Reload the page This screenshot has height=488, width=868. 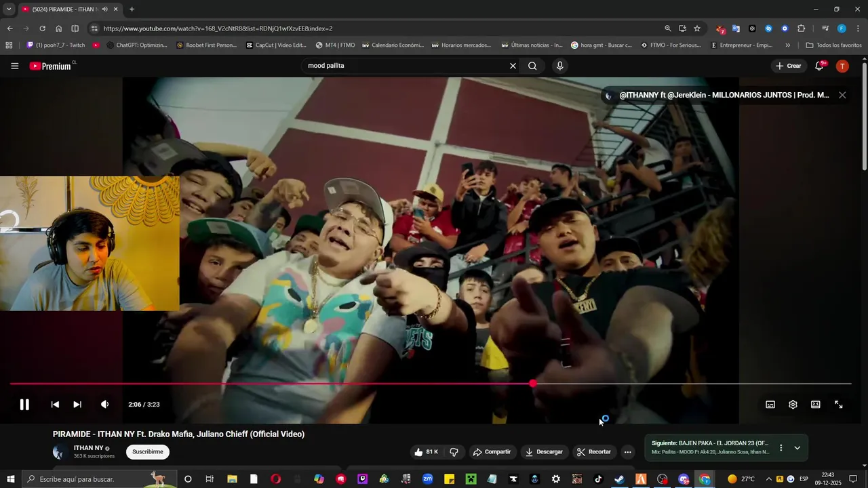click(42, 28)
